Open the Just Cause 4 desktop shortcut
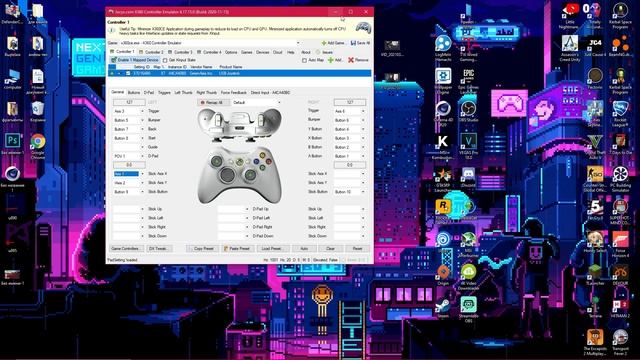 [595, 44]
